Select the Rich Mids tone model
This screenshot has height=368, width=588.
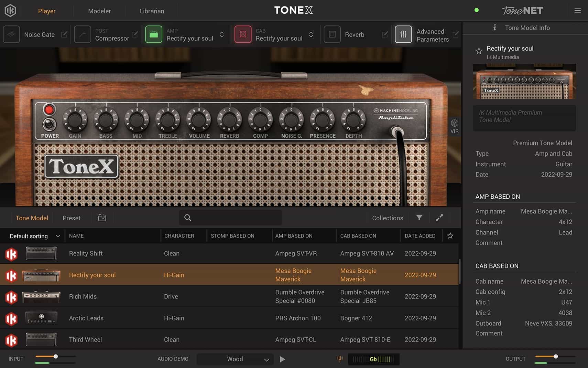229,296
